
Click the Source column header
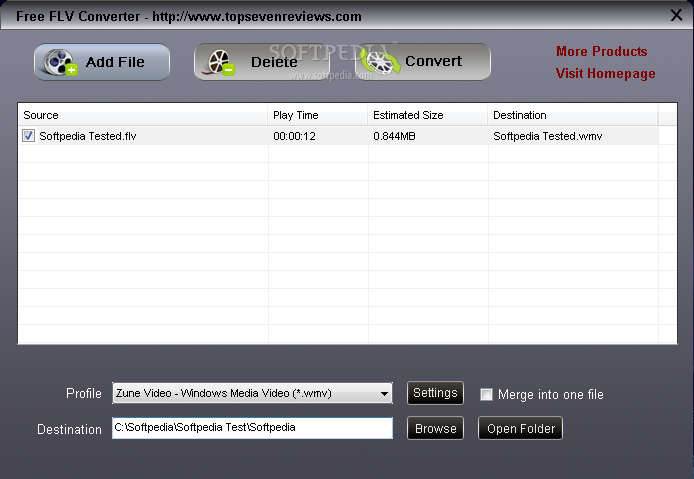tap(143, 115)
